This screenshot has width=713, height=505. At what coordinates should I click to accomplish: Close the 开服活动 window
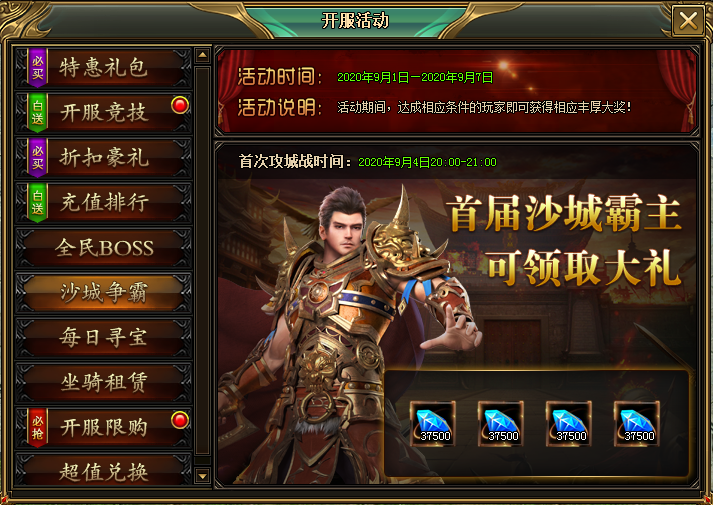(688, 20)
